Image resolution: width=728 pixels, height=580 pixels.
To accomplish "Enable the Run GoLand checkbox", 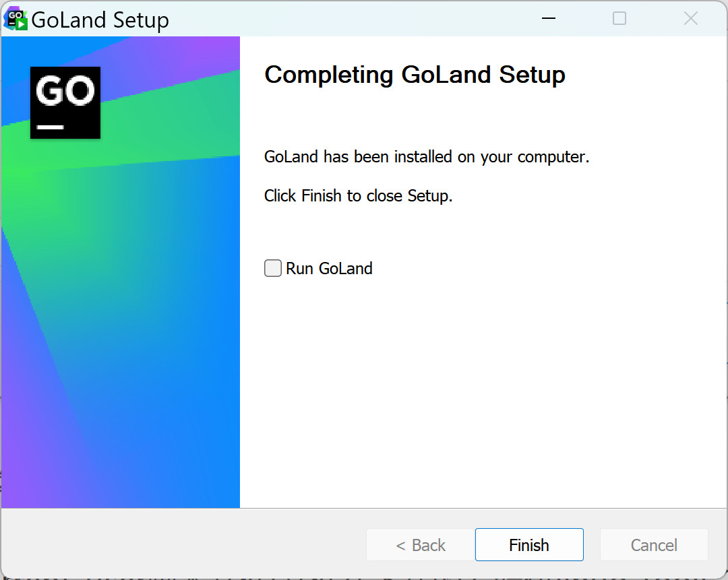I will (273, 269).
